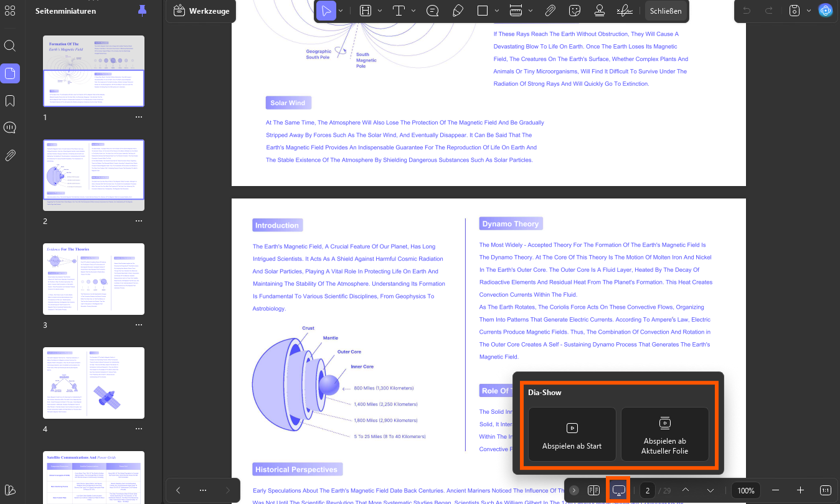Click the Dynamo Theory heading

point(510,223)
